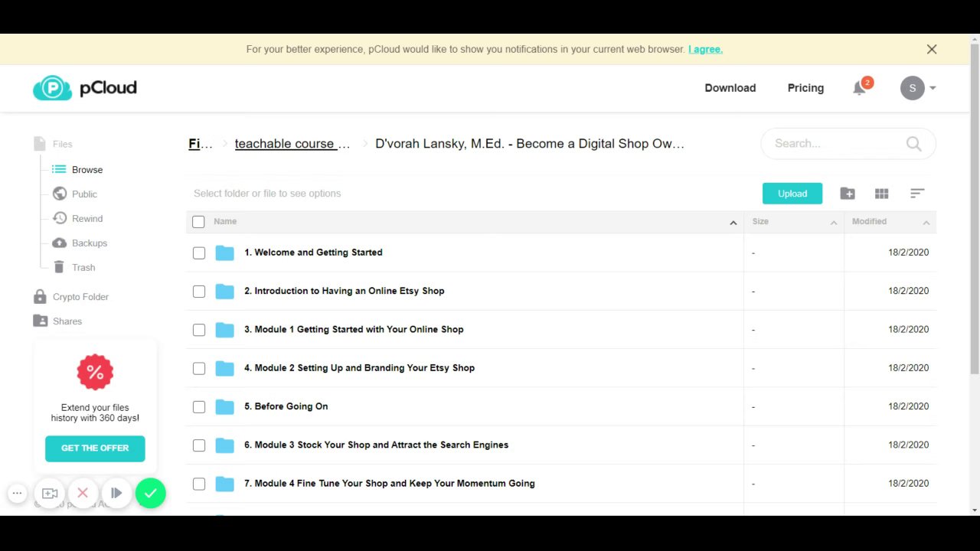Click the Files icon in the sidebar
Screen dimensions: 980x551
(40, 144)
